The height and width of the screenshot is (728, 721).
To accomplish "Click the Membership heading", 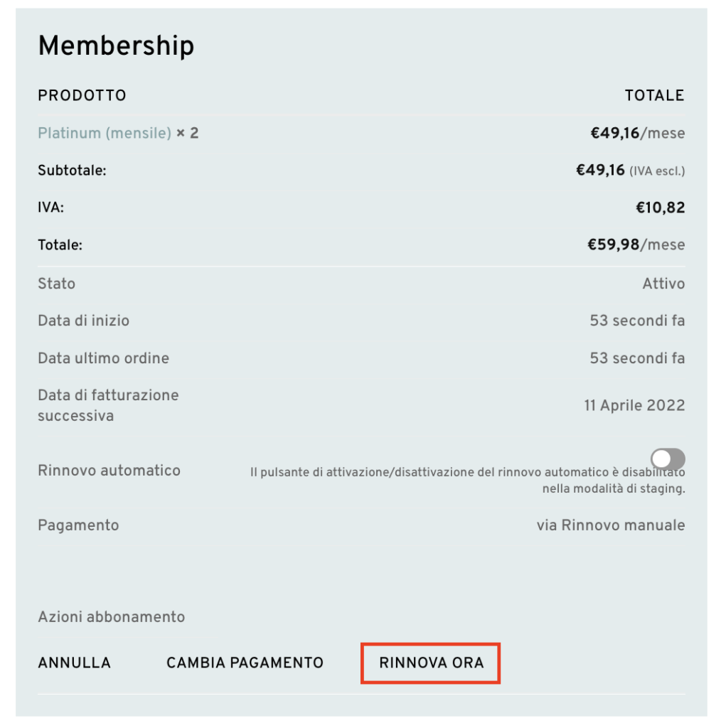I will pyautogui.click(x=116, y=46).
